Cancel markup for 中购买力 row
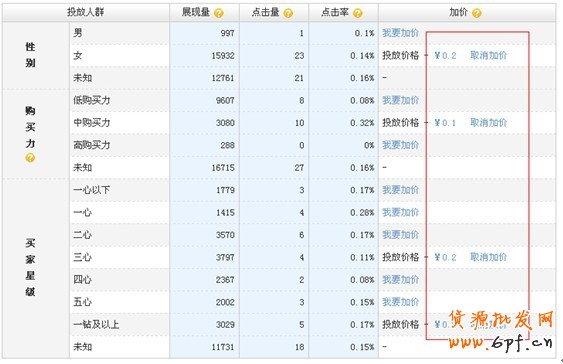Image resolution: width=563 pixels, height=364 pixels. pyautogui.click(x=488, y=122)
